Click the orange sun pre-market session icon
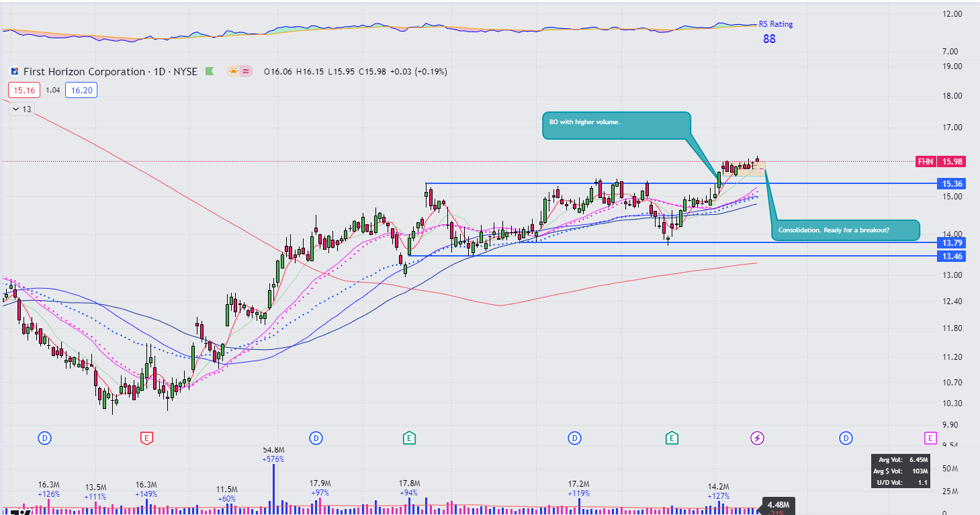 tap(233, 71)
